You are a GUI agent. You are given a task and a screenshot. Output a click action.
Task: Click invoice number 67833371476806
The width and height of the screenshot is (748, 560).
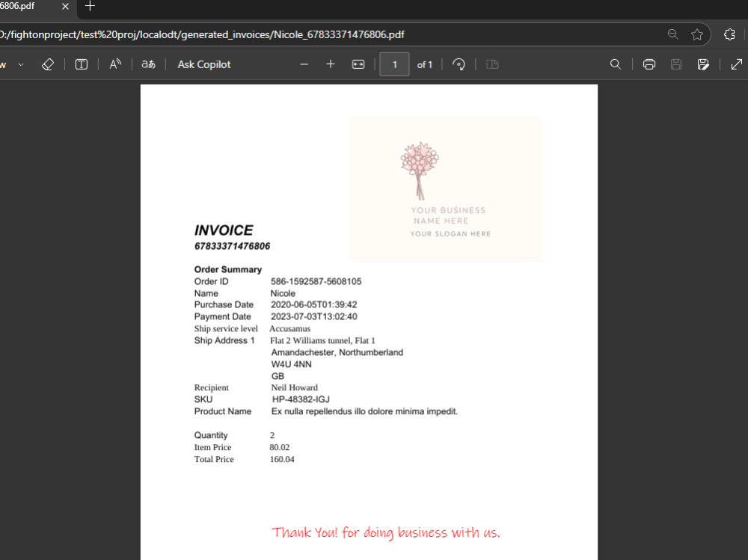coord(233,246)
